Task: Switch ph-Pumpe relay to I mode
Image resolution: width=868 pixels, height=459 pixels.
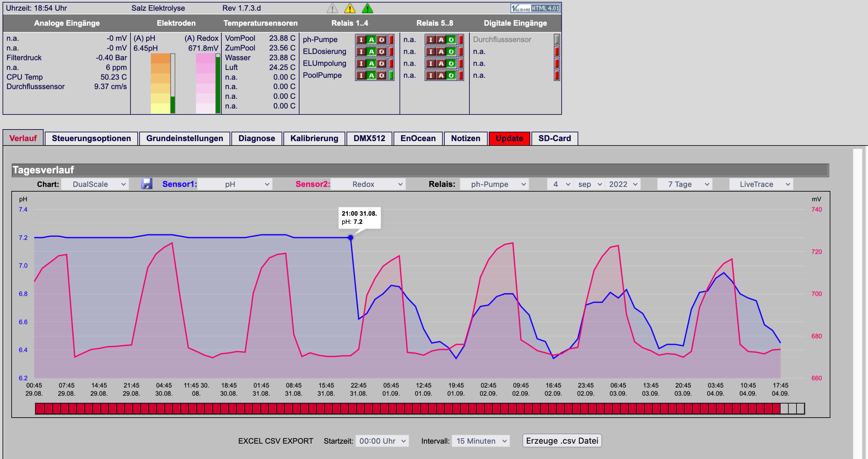Action: pos(361,40)
